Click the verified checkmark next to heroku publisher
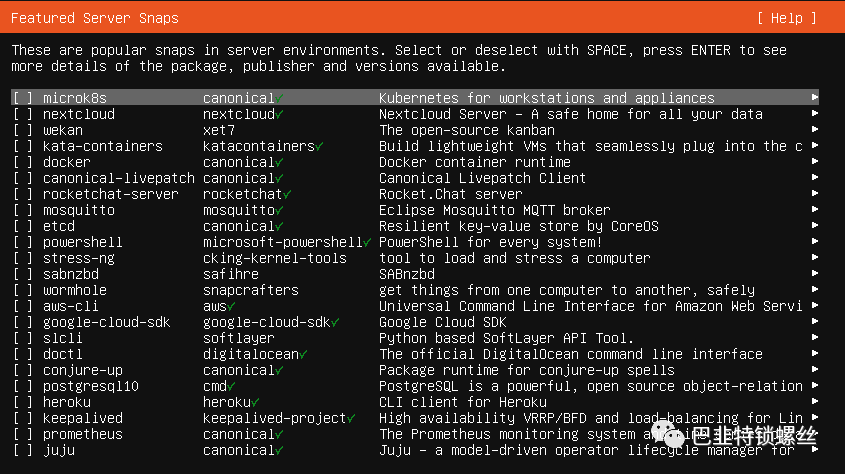 [x=256, y=402]
